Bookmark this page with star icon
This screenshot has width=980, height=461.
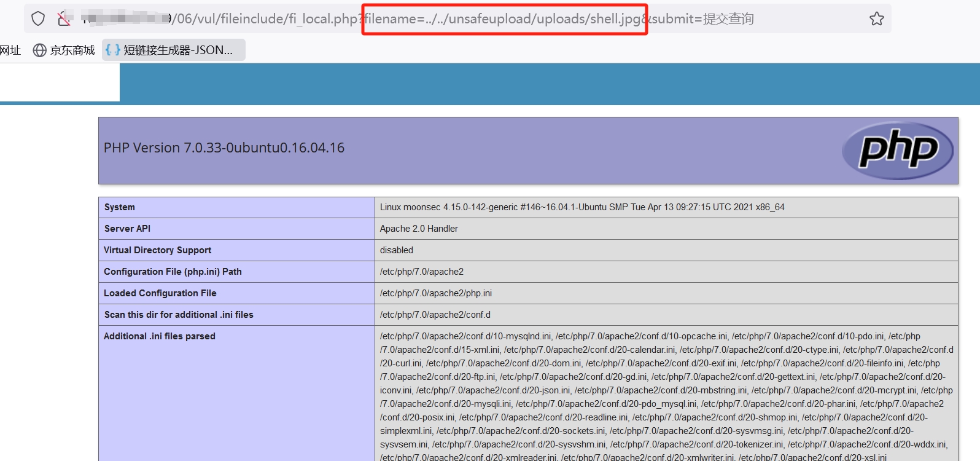[877, 19]
